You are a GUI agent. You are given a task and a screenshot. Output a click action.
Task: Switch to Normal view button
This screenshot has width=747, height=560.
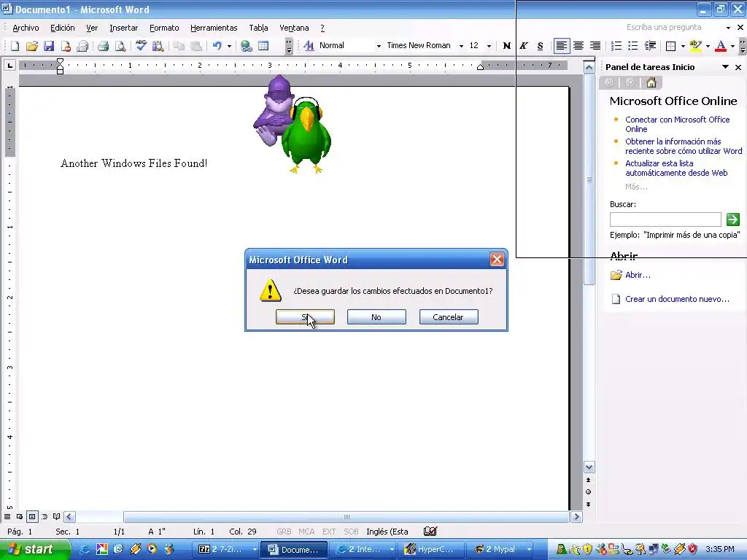(x=7, y=517)
